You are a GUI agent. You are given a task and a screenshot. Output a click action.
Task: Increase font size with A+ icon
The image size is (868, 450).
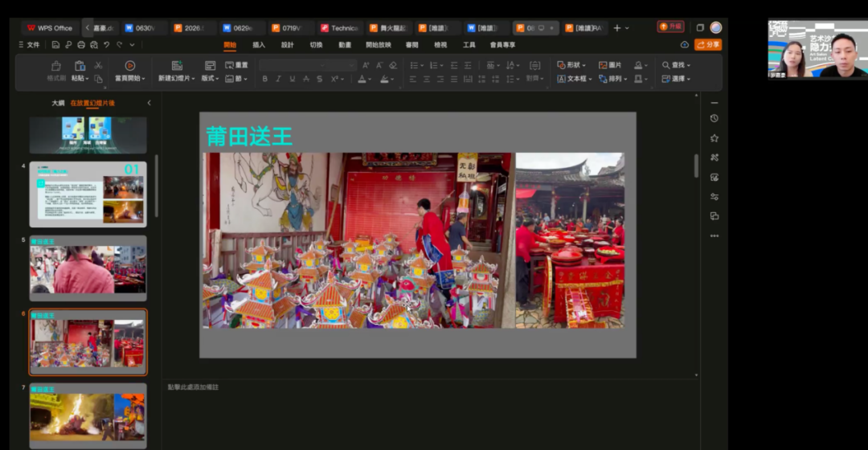(x=366, y=65)
